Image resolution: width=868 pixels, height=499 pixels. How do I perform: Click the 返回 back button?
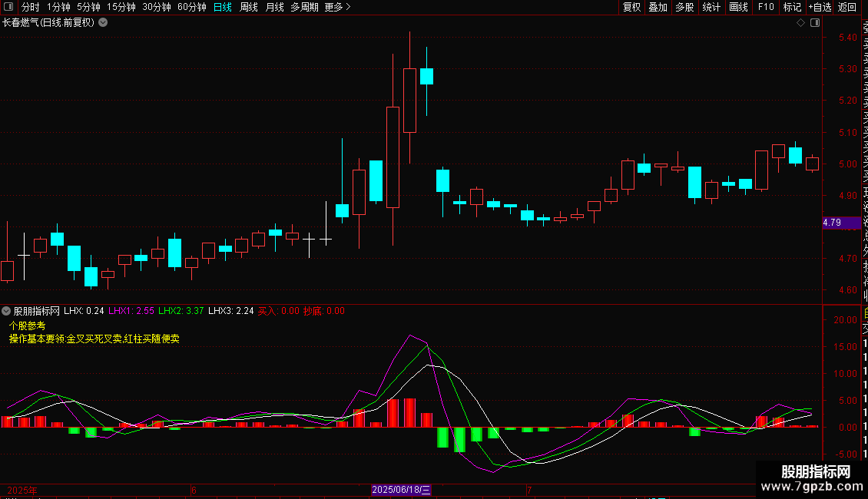847,7
